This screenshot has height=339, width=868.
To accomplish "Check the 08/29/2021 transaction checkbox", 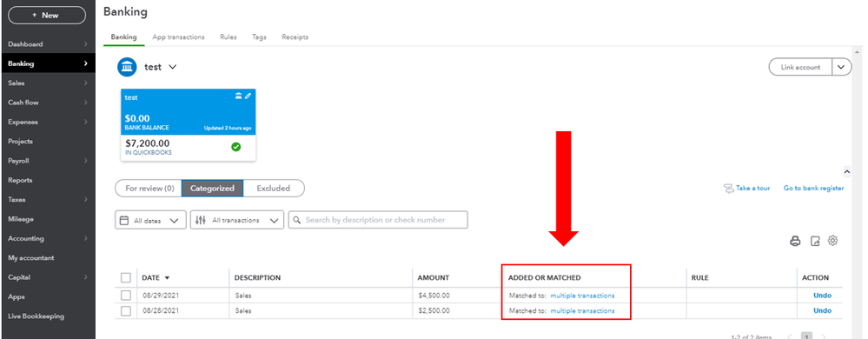I will coord(126,296).
